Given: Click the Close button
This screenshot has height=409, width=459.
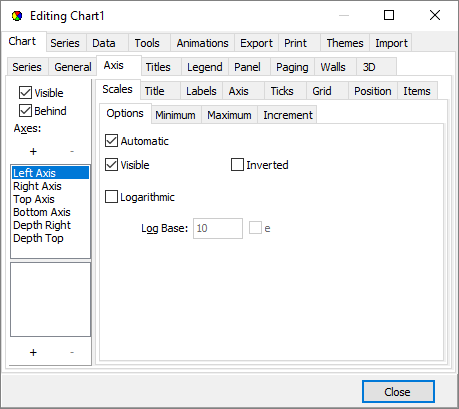Looking at the screenshot, I should (x=398, y=392).
